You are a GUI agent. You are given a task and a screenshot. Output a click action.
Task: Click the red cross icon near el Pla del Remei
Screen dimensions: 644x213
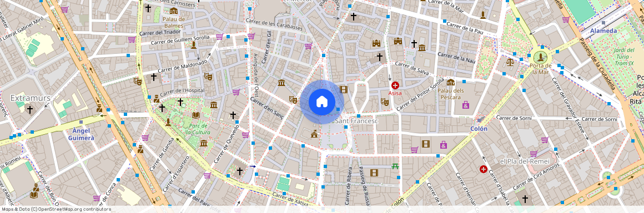pyautogui.click(x=484, y=169)
